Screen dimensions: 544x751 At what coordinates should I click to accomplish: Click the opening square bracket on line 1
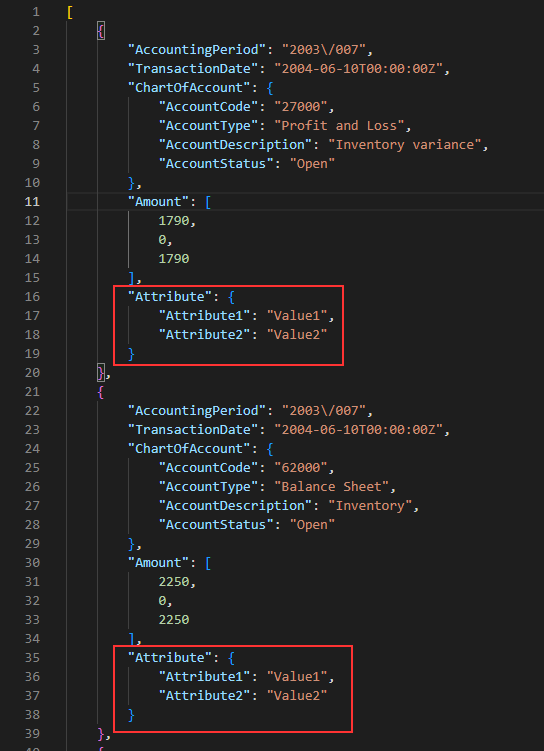[70, 12]
